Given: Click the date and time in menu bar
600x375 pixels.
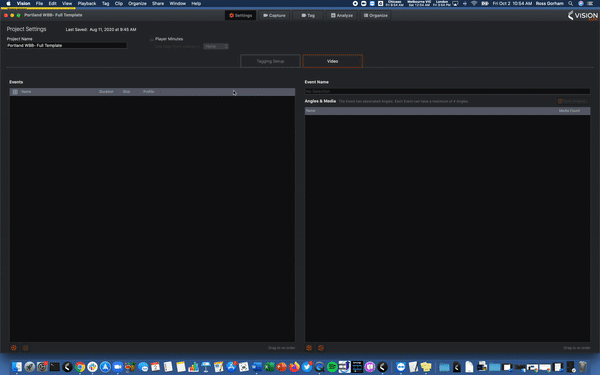Looking at the screenshot, I should coord(512,3).
